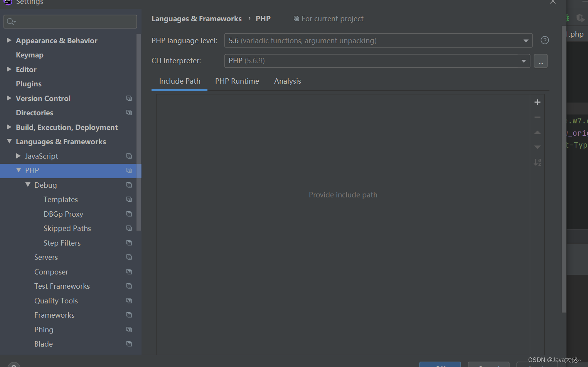Click inside the settings search field
The width and height of the screenshot is (588, 367).
coord(69,21)
